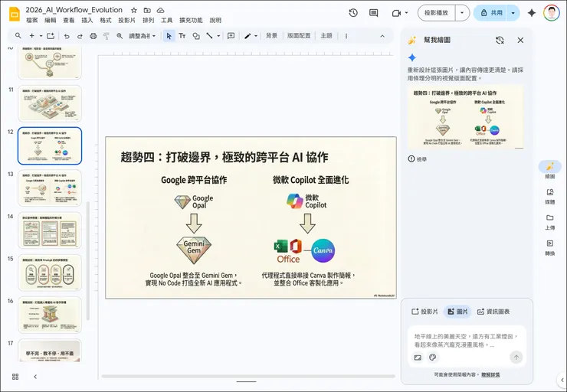Select the line tool
This screenshot has height=392, width=567.
point(209,36)
